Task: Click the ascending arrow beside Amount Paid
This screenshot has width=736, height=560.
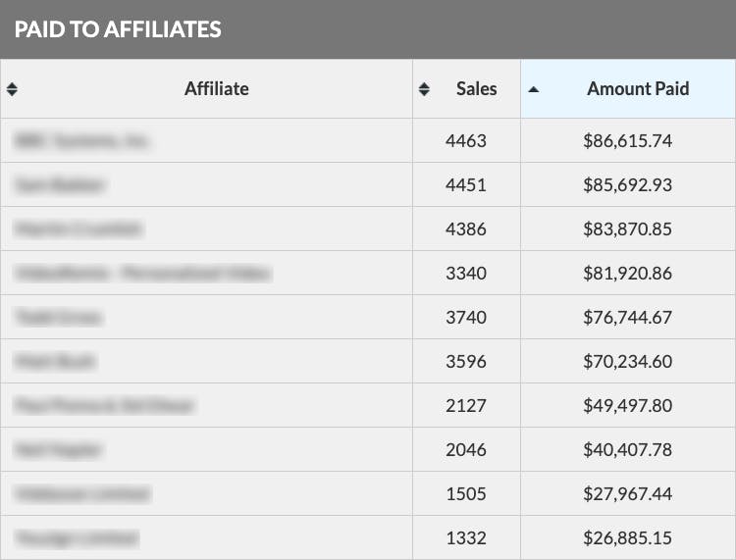Action: 534,89
